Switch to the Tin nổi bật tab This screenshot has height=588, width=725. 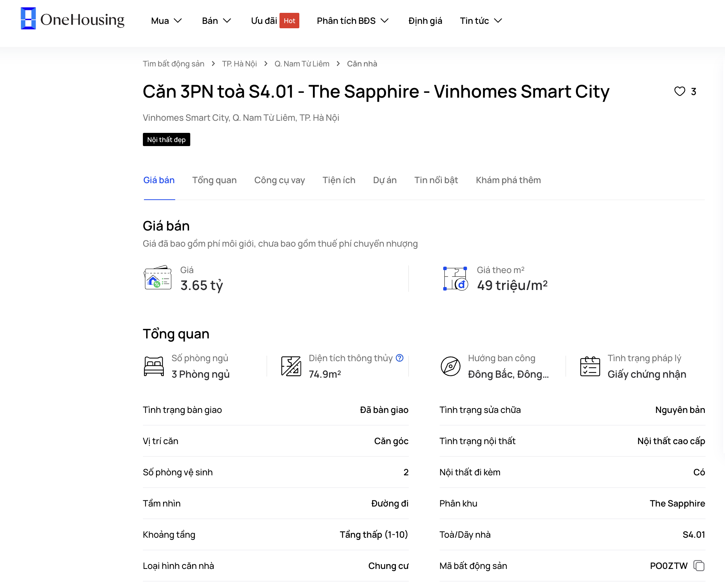click(x=436, y=180)
